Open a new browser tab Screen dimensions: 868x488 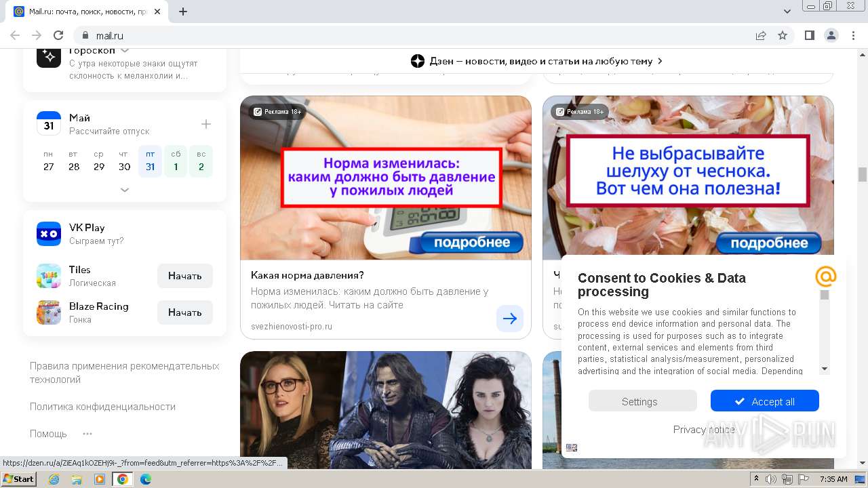(183, 12)
